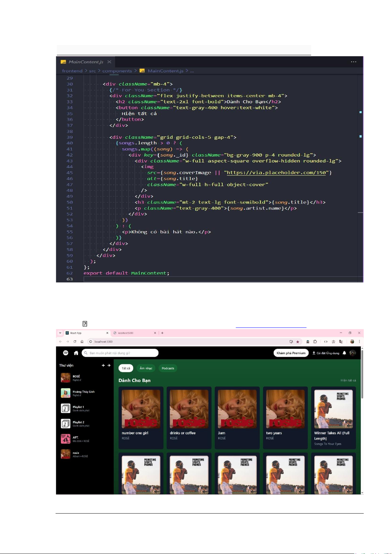392x554 pixels.
Task: Expand library with the arrow icon
Action: click(x=109, y=365)
